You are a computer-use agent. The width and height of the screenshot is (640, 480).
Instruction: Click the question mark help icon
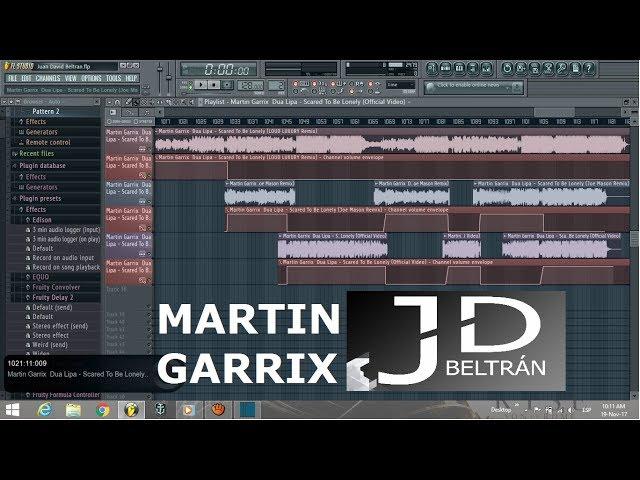click(x=589, y=68)
